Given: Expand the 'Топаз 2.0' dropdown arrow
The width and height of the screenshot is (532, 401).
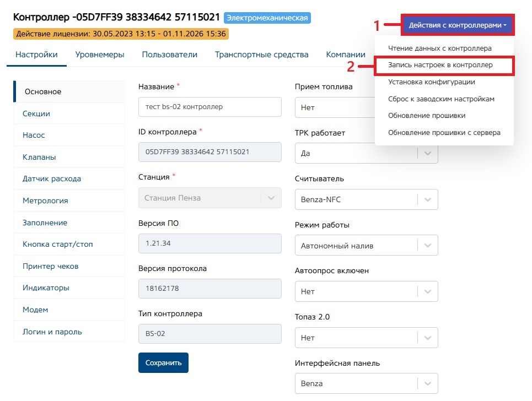Looking at the screenshot, I should pyautogui.click(x=428, y=338).
